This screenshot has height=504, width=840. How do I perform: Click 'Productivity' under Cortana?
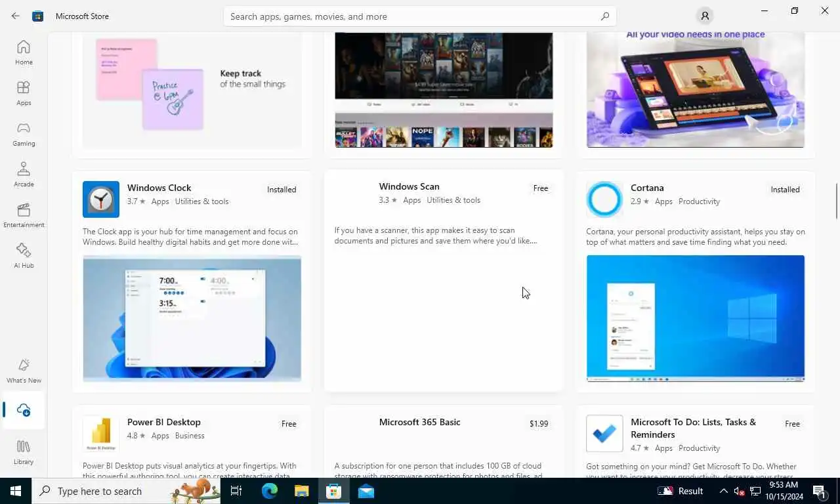(699, 201)
